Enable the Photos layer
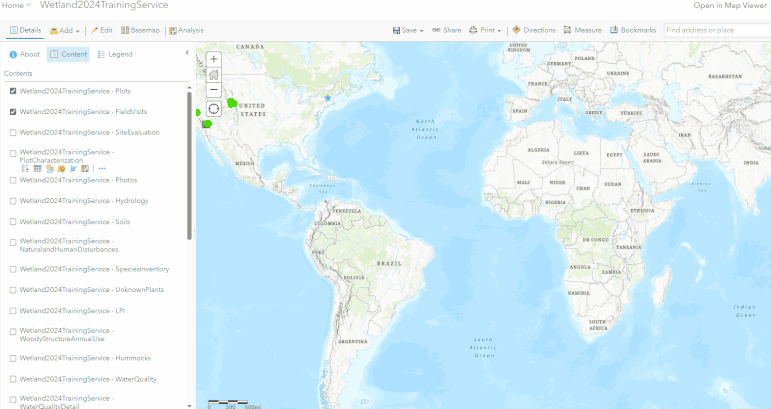 point(13,180)
